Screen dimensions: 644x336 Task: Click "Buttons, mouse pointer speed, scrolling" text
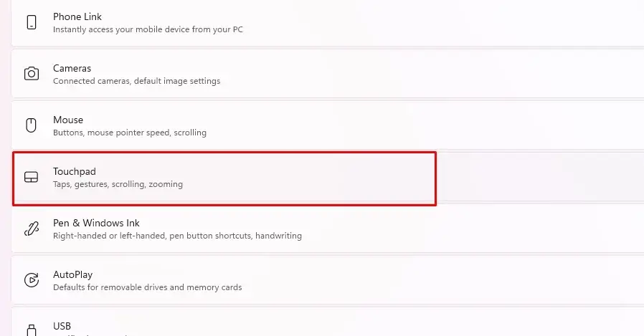[130, 133]
